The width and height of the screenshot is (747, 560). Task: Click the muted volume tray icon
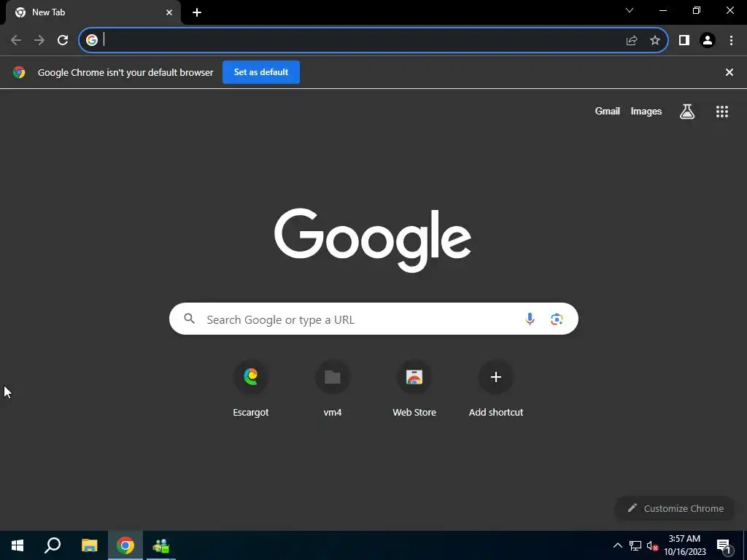tap(652, 545)
